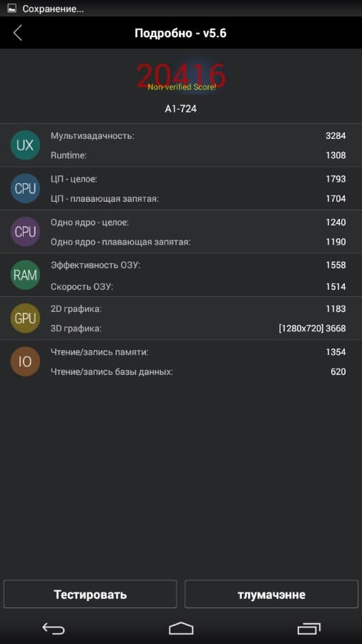Tap the Android home navigation icon
362x644 pixels.
point(181,628)
